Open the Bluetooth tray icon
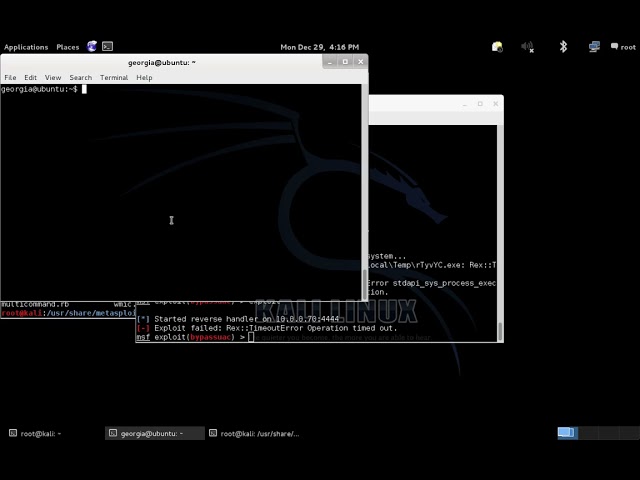The height and width of the screenshot is (480, 640). tap(563, 47)
